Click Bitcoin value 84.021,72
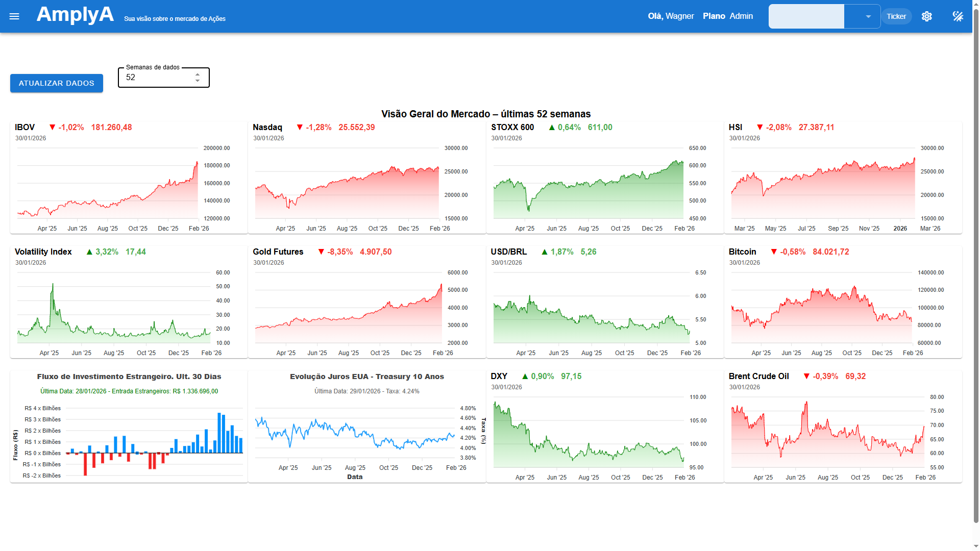 click(831, 252)
